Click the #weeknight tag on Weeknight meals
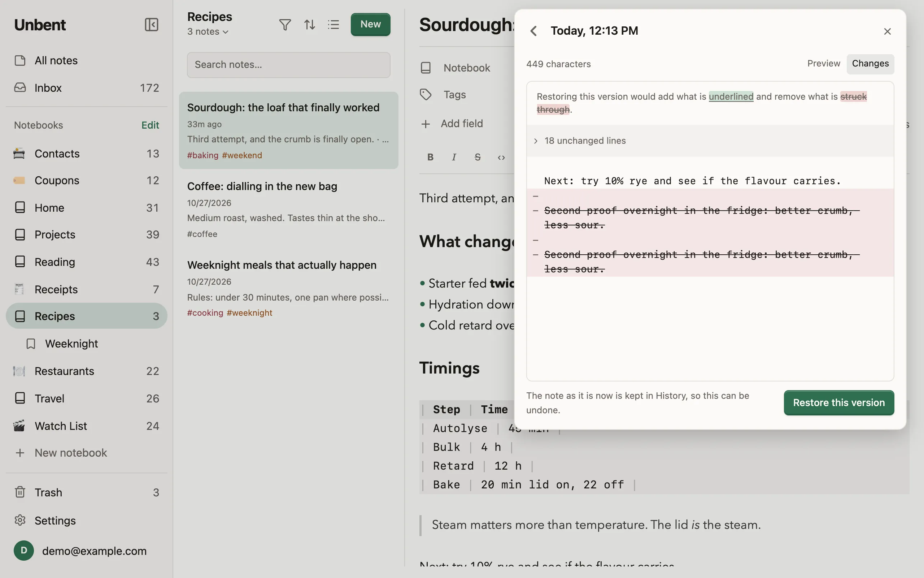Image resolution: width=924 pixels, height=578 pixels. point(249,313)
